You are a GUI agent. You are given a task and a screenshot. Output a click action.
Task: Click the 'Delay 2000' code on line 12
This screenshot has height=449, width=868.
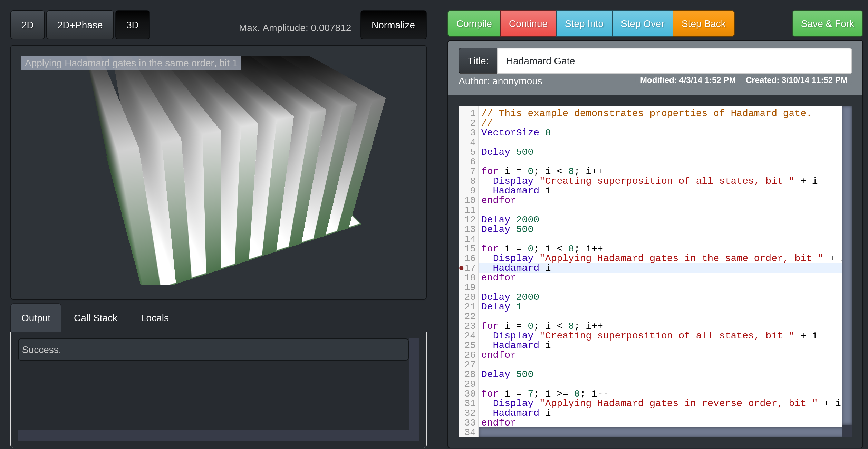[x=510, y=220]
